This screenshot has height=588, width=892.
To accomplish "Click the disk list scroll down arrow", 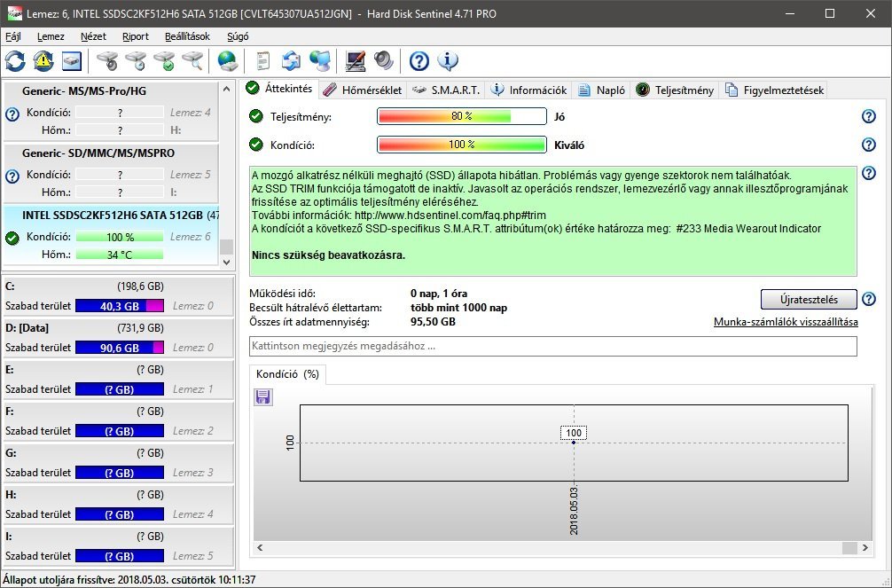I will [226, 262].
